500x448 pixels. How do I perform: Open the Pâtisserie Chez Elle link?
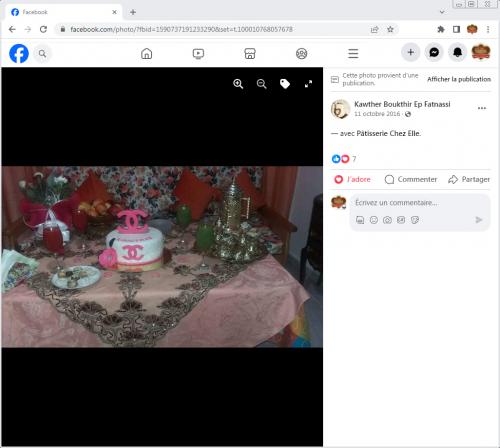pyautogui.click(x=388, y=133)
